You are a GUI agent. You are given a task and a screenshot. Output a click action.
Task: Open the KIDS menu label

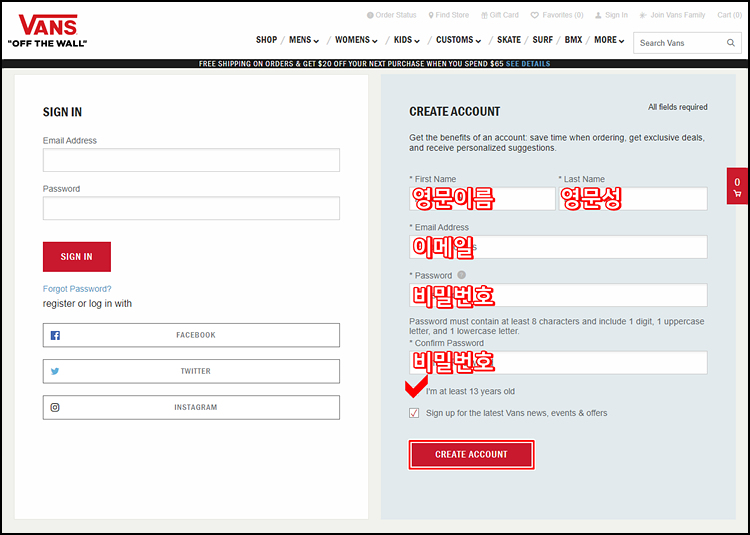coord(403,40)
